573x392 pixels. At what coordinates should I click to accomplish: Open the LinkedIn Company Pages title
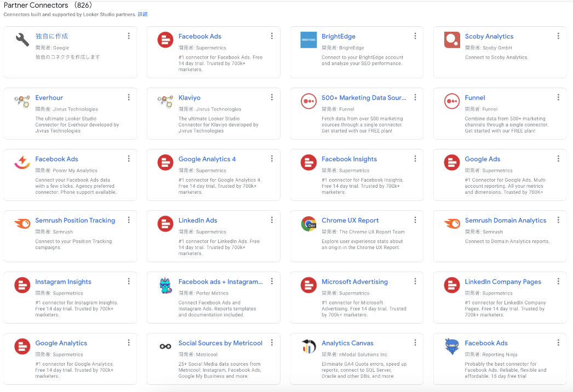point(503,281)
